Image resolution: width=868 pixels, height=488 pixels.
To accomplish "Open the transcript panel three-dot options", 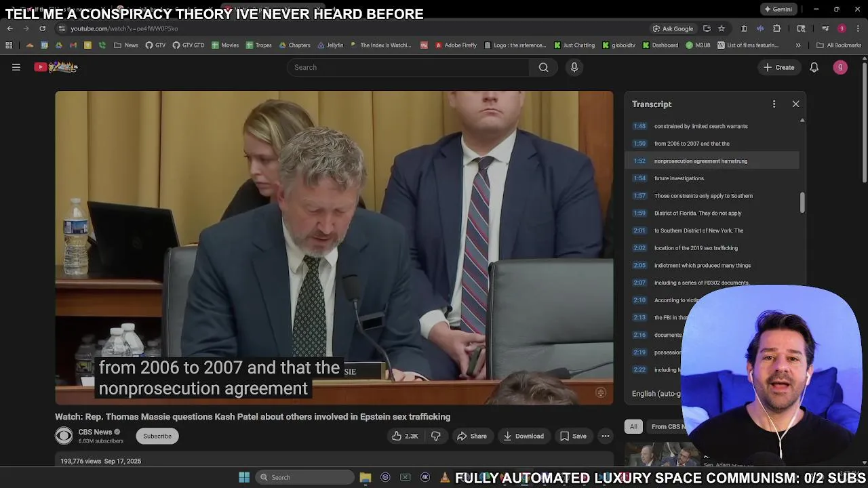I will [774, 104].
